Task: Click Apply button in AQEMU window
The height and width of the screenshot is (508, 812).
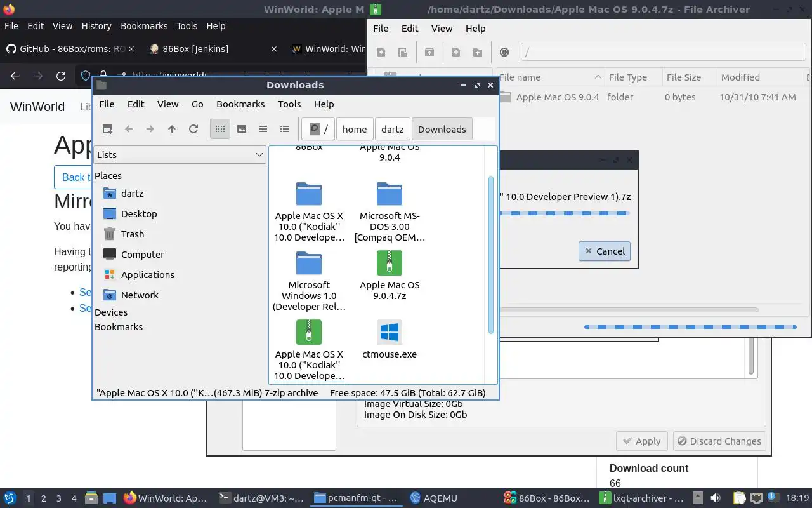Action: (x=642, y=441)
